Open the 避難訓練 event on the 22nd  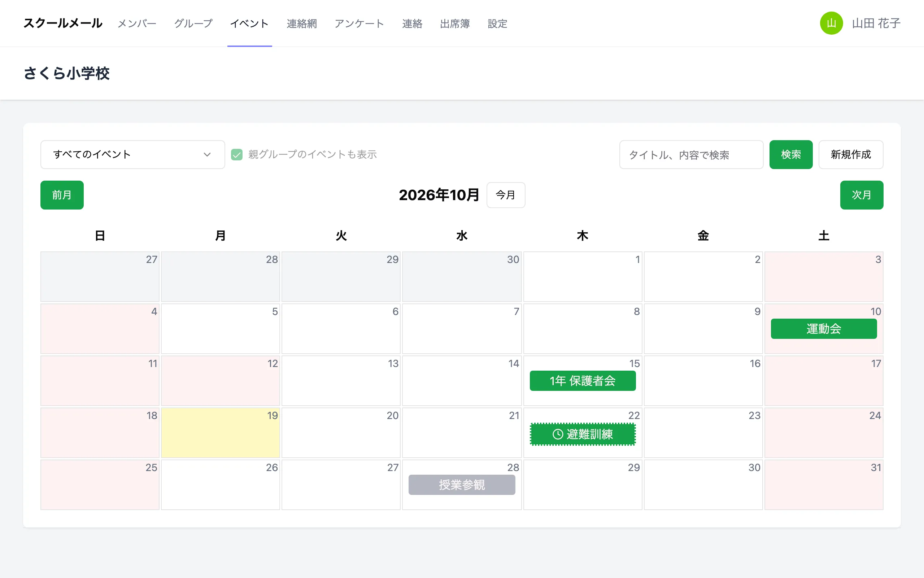[x=583, y=434]
